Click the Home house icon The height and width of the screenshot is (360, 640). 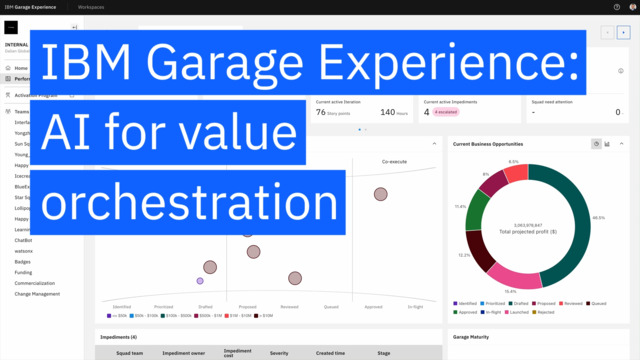(8, 68)
